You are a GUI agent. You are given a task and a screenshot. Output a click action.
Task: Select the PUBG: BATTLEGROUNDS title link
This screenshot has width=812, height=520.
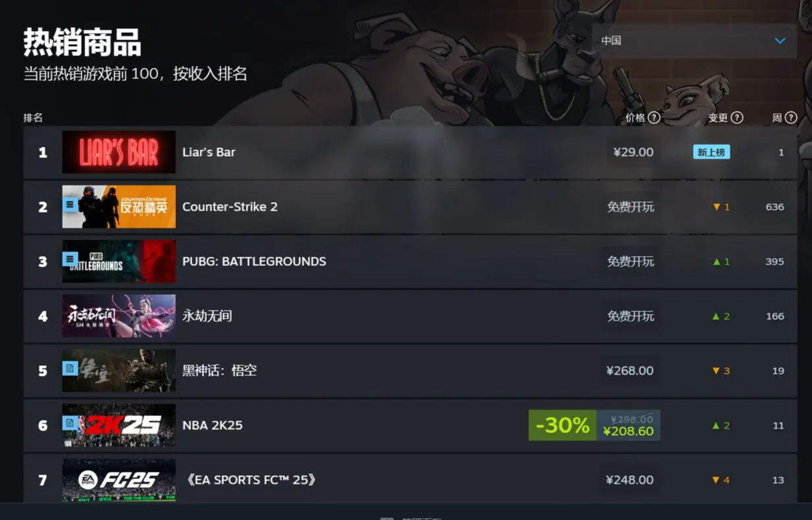254,261
